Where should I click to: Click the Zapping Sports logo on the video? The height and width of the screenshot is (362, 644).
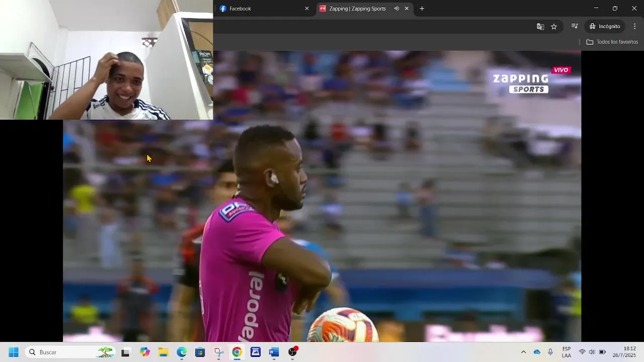pyautogui.click(x=521, y=83)
